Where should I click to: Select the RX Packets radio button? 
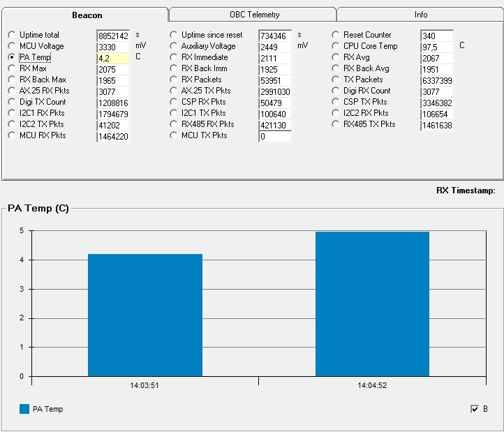coord(174,80)
